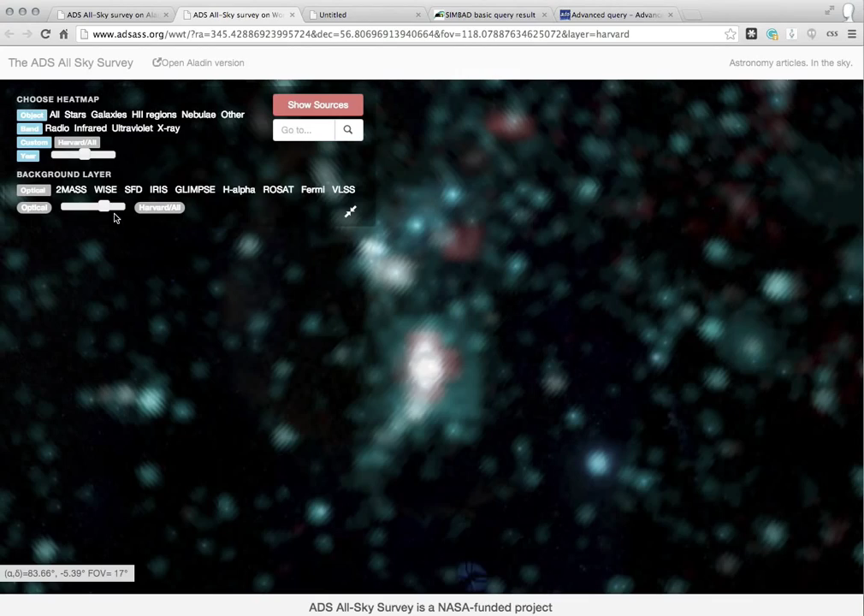864x616 pixels.
Task: Click the CSS extension icon in the toolbar
Action: (831, 34)
